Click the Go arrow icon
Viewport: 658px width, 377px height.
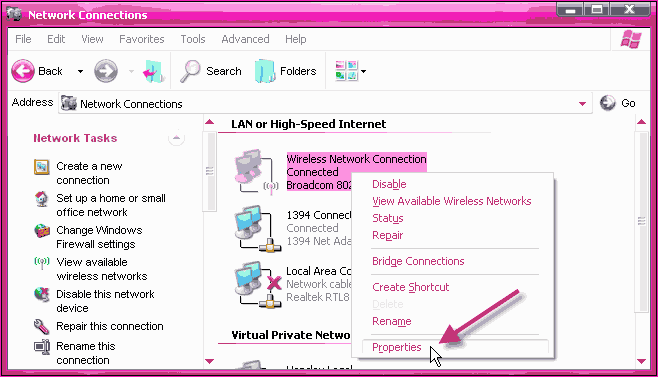(x=607, y=103)
